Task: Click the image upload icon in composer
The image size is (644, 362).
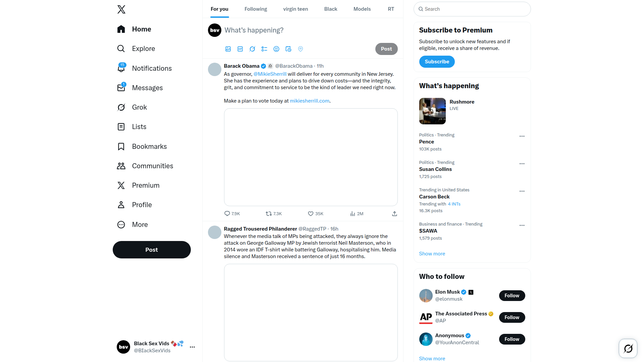Action: tap(228, 49)
